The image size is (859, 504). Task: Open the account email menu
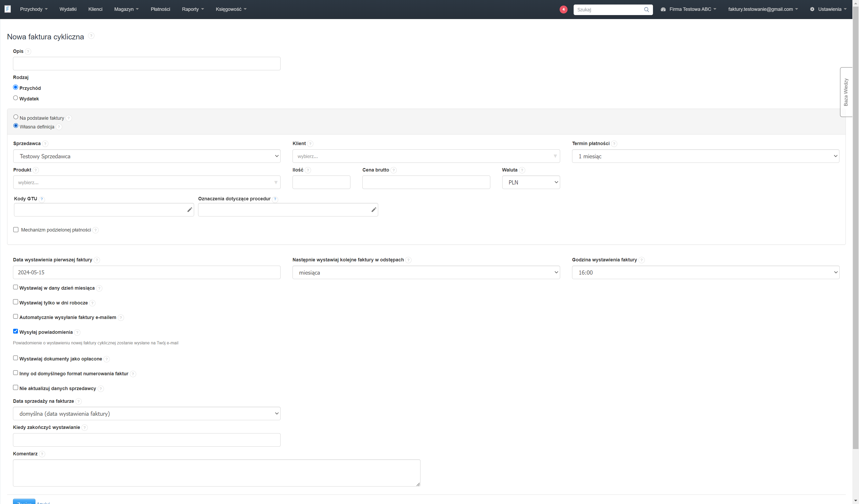pos(763,9)
